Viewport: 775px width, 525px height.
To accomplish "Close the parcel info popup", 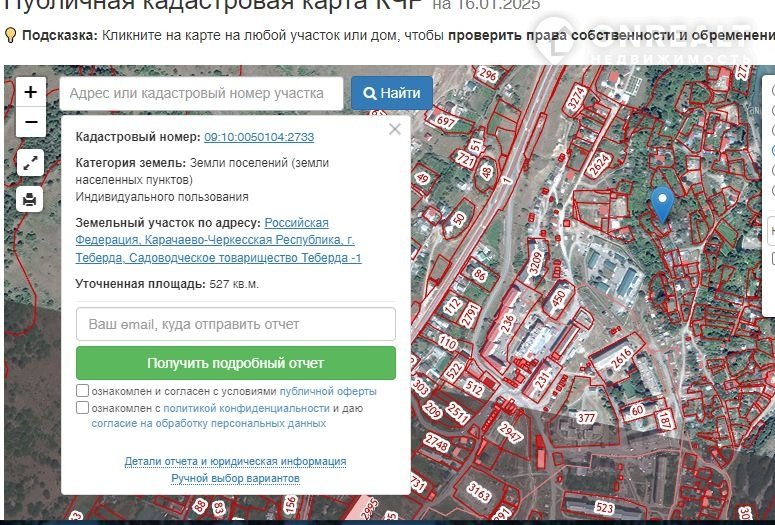I will 394,129.
